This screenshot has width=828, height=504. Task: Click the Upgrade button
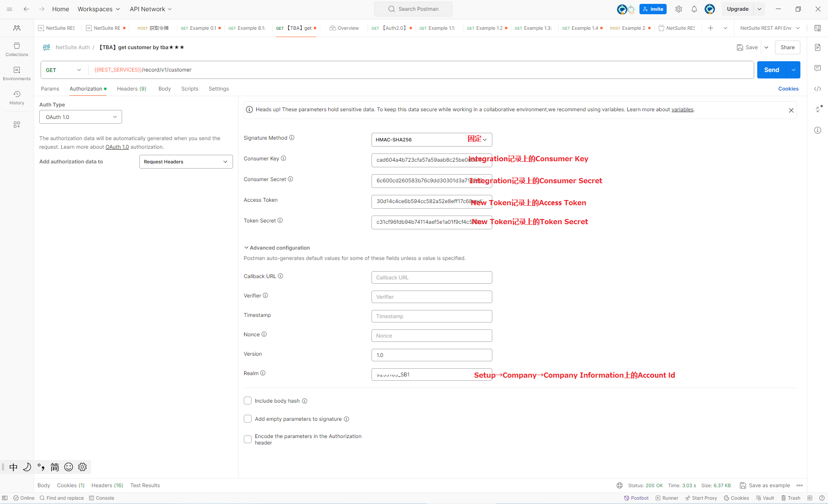tap(737, 9)
